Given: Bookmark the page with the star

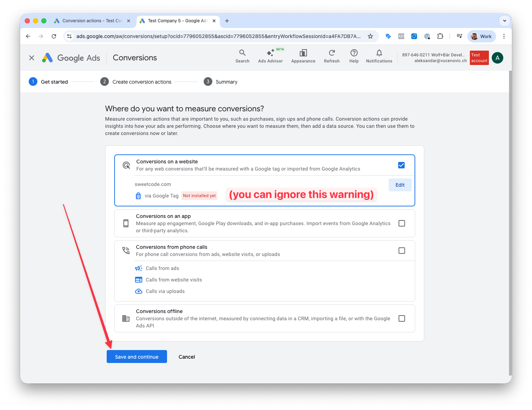Looking at the screenshot, I should pos(370,36).
